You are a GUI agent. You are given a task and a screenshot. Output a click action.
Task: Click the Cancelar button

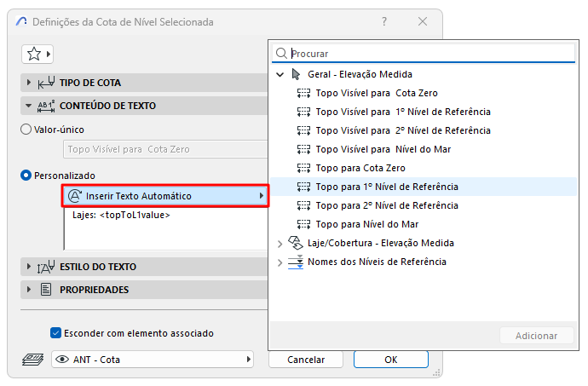[306, 360]
